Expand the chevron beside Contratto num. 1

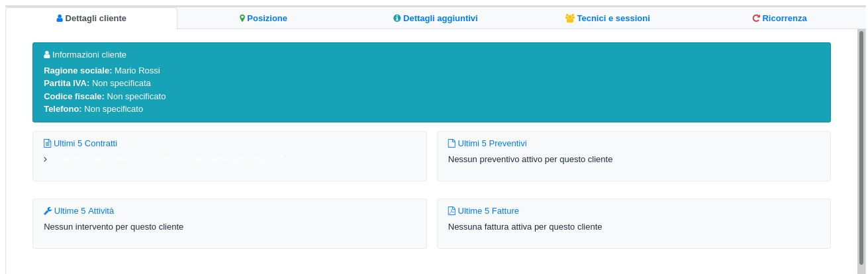[x=45, y=160]
